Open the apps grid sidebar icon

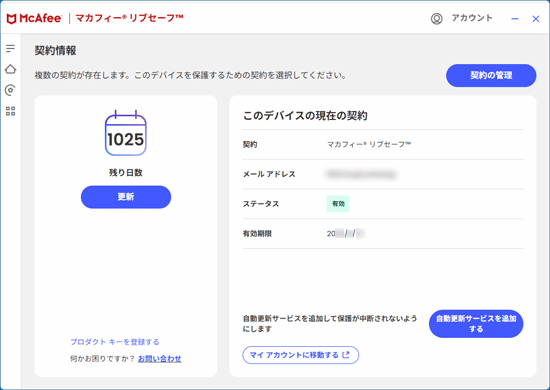[11, 111]
